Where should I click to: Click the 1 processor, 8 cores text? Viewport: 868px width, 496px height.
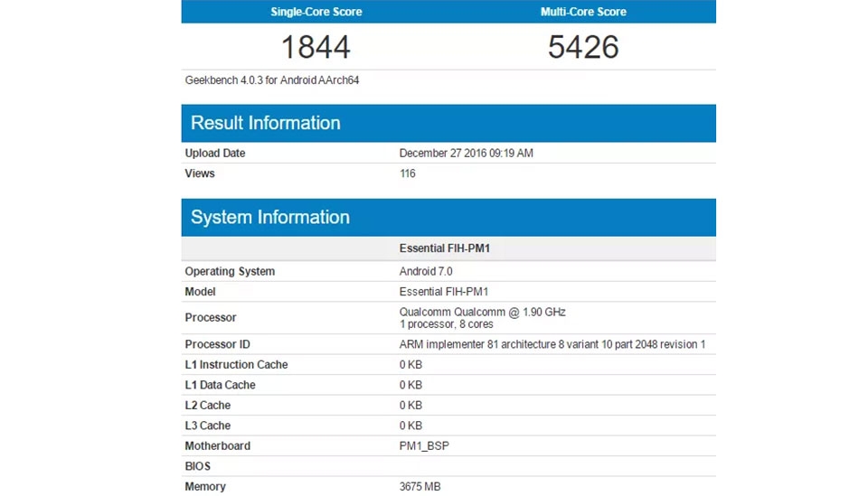(446, 324)
